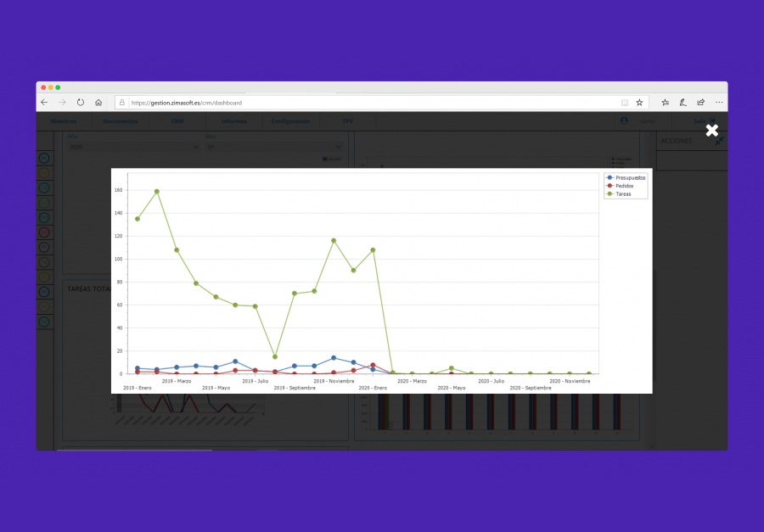The width and height of the screenshot is (764, 532).
Task: Toggle the Presupuestos series in the legend
Action: pos(626,178)
